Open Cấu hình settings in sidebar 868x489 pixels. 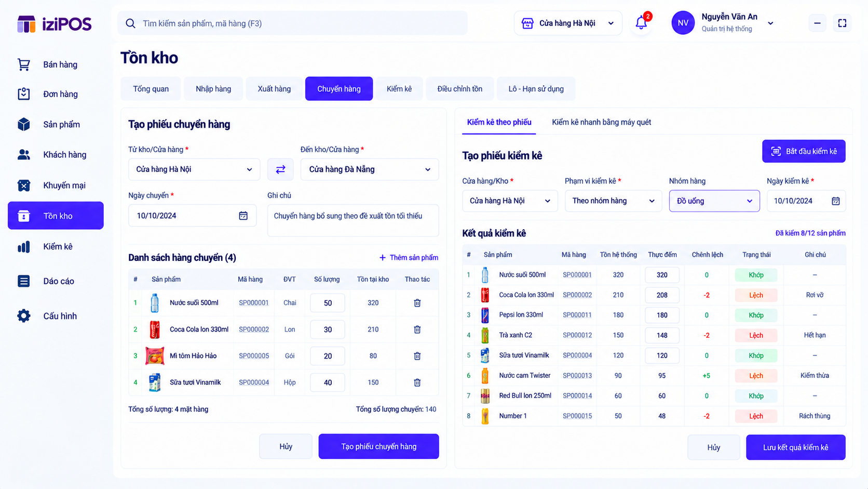pyautogui.click(x=56, y=316)
